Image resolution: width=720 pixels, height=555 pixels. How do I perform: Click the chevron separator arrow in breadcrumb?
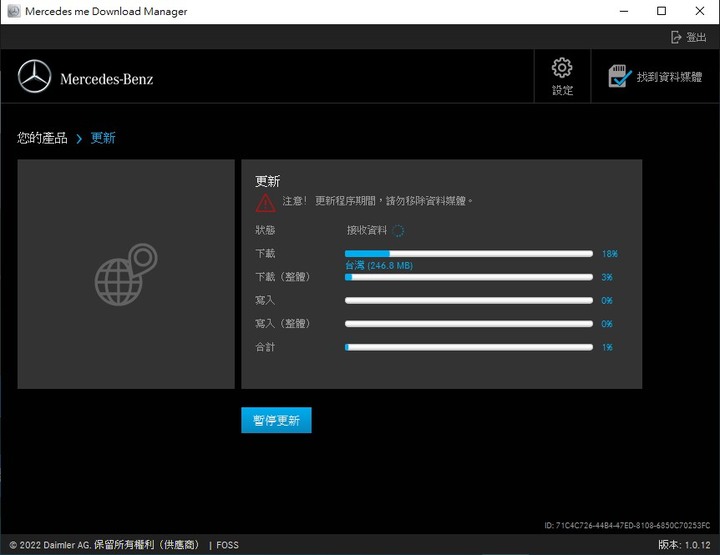pyautogui.click(x=79, y=138)
